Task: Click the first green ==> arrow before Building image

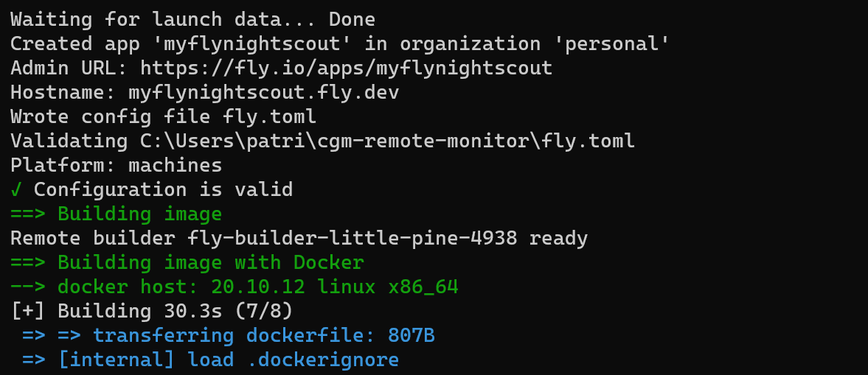Action: [x=28, y=214]
